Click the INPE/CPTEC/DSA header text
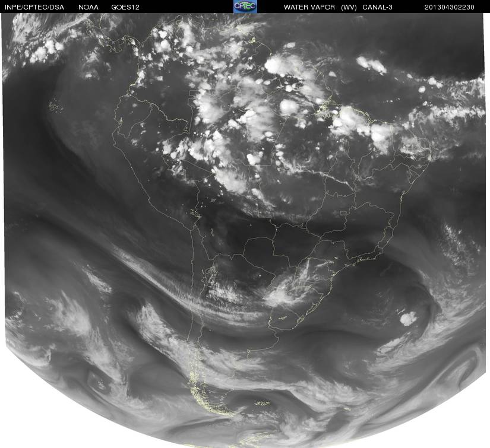The height and width of the screenshot is (448, 490). pos(34,7)
